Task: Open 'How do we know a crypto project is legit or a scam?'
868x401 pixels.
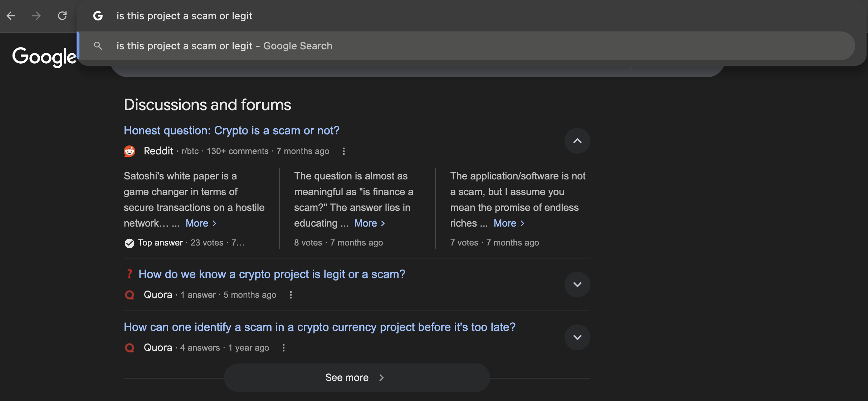Action: [x=272, y=274]
